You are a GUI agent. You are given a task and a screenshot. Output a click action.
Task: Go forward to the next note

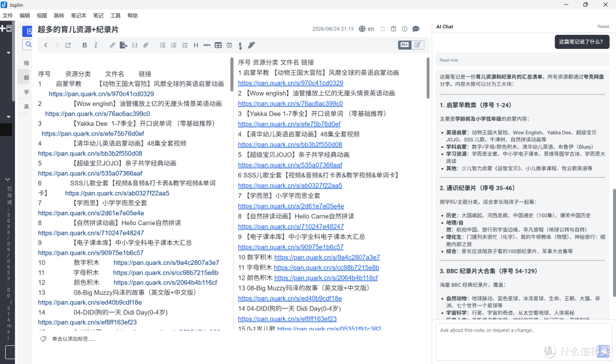[x=56, y=45]
